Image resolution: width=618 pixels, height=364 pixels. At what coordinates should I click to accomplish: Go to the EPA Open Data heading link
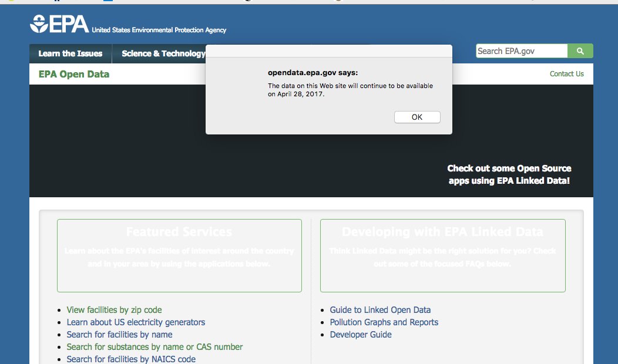click(74, 74)
